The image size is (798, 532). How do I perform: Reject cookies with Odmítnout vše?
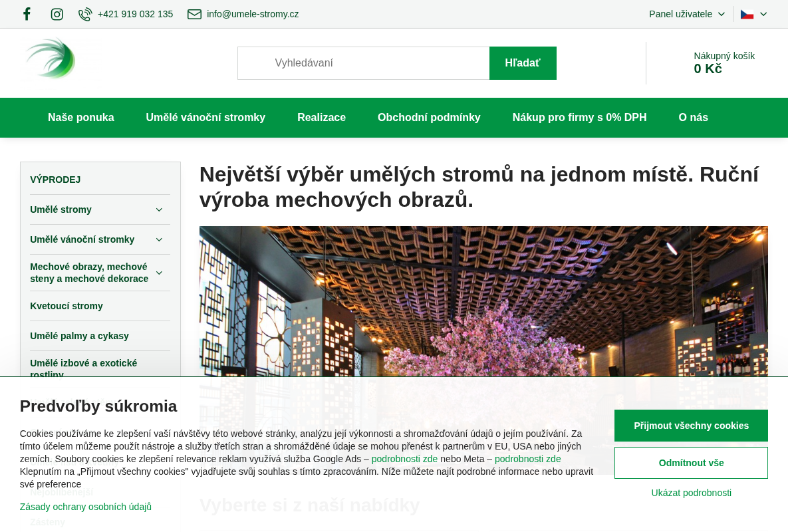[691, 463]
